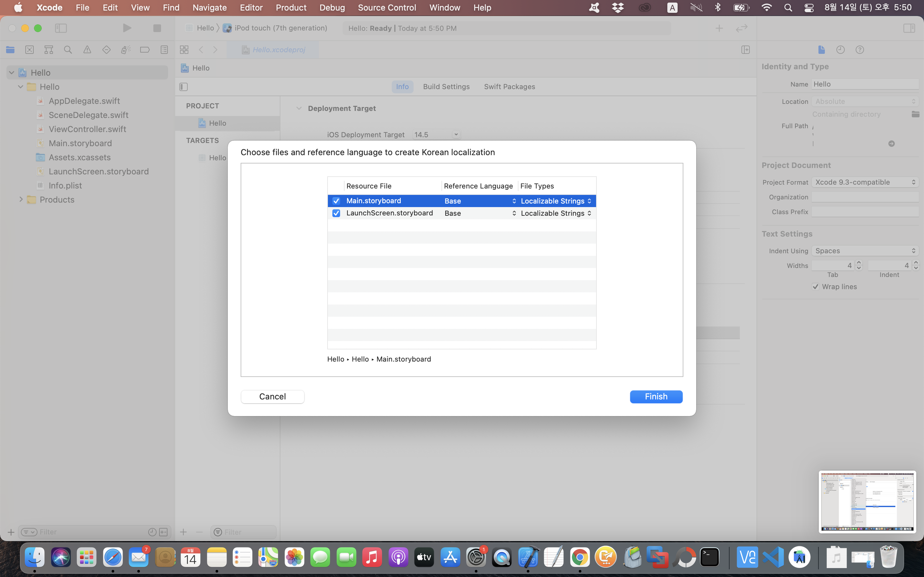Screen dimensions: 924x577
Task: Toggle the navigator sidebar icon
Action: click(x=61, y=28)
